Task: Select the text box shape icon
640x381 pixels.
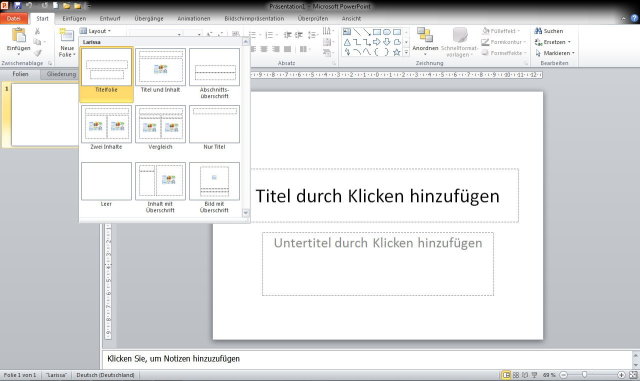Action: [x=347, y=32]
